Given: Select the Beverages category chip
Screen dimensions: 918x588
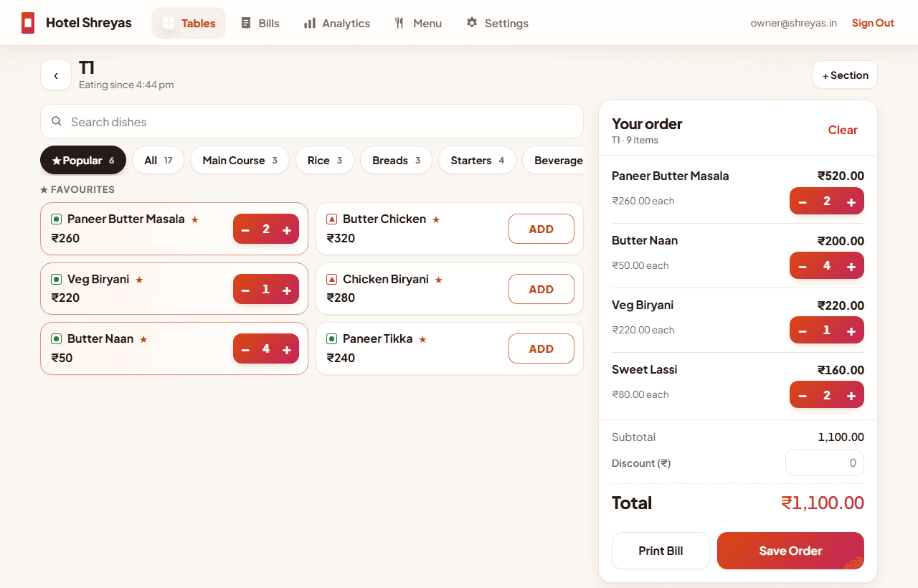Looking at the screenshot, I should click(x=553, y=160).
